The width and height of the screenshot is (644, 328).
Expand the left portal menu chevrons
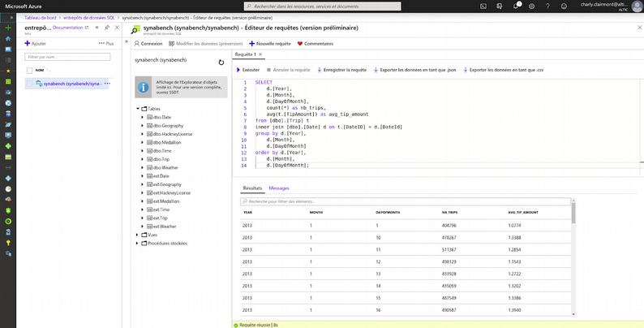(x=11, y=18)
